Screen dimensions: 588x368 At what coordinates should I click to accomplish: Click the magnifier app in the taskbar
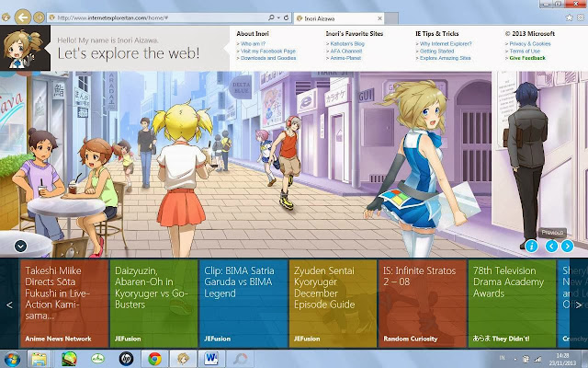240,359
